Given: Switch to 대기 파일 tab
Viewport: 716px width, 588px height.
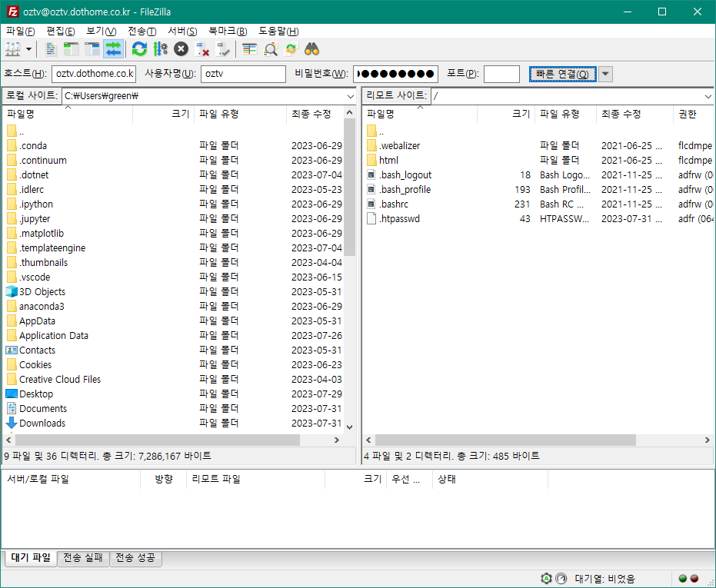Looking at the screenshot, I should (x=31, y=558).
